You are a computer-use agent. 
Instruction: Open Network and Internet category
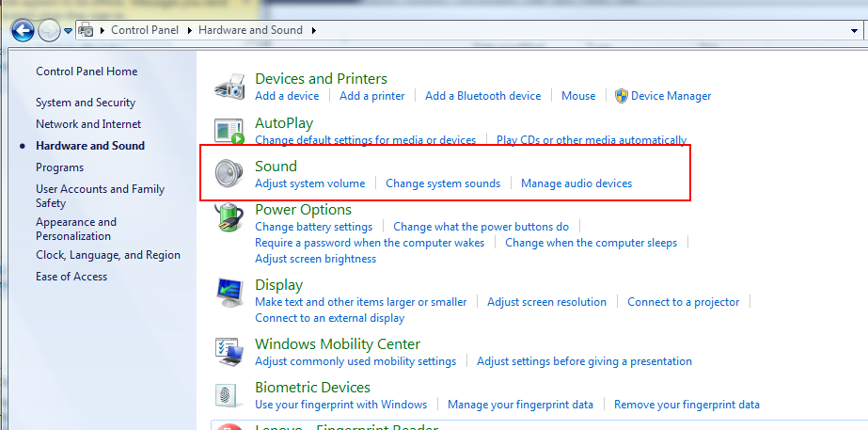pos(88,124)
